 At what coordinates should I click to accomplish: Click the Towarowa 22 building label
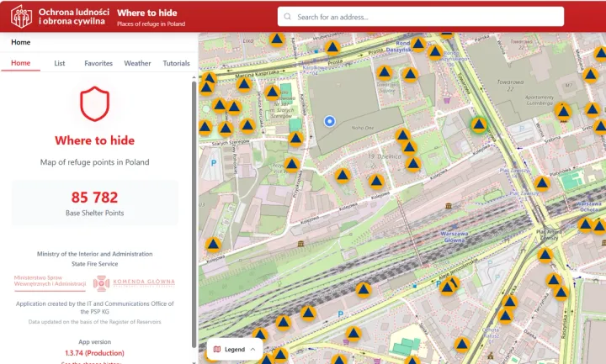(x=510, y=85)
